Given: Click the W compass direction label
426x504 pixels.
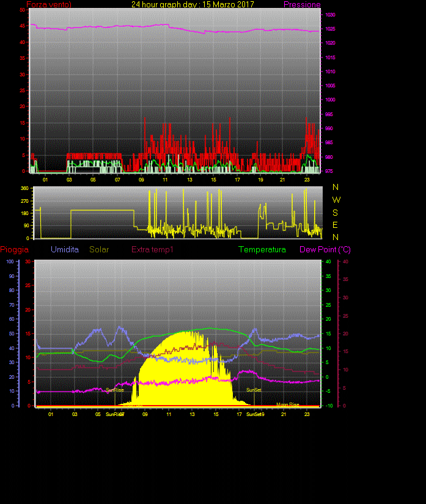Looking at the screenshot, I should pos(336,200).
